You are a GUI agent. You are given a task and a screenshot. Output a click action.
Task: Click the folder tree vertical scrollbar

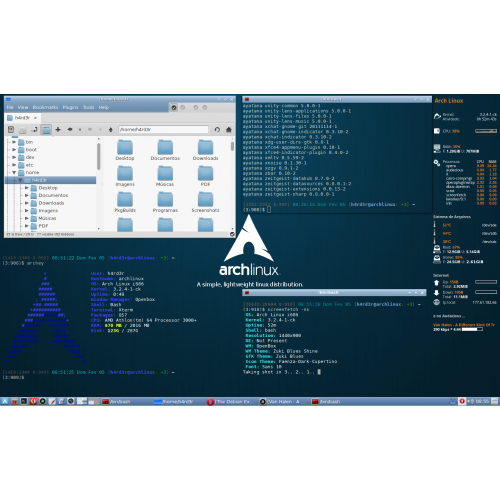click(x=99, y=156)
